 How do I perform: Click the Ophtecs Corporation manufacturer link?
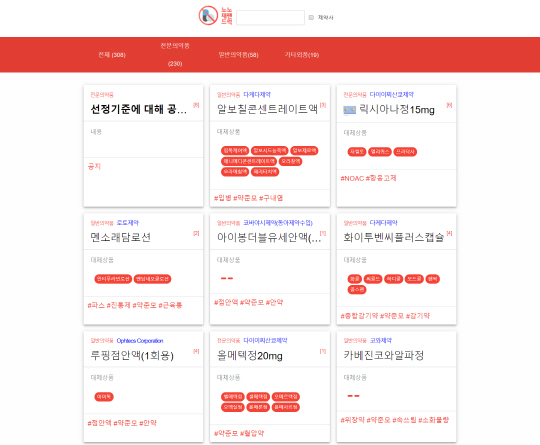(x=140, y=341)
